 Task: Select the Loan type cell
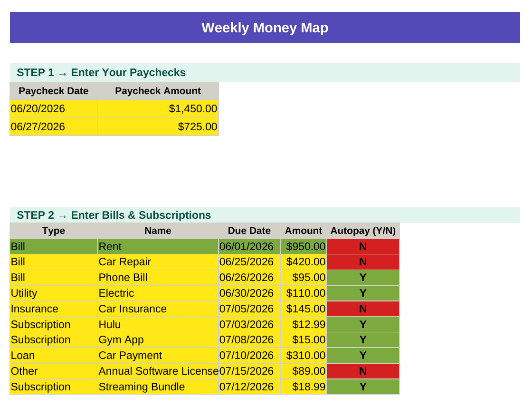click(54, 355)
